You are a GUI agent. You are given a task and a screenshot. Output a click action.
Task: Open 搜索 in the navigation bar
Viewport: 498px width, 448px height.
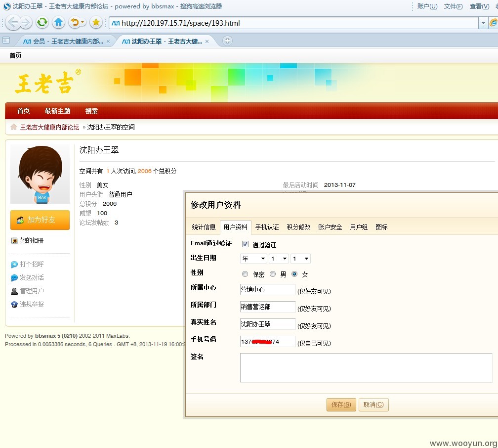91,111
